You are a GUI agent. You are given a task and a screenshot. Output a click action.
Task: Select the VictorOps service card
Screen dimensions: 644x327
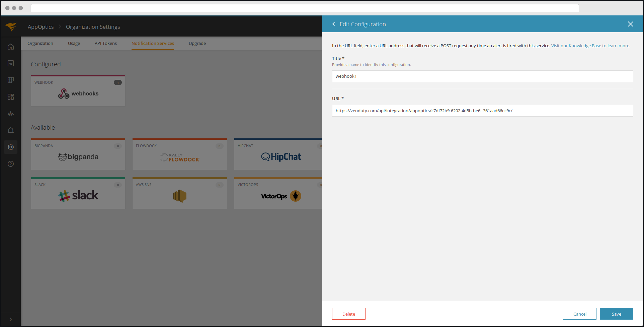pyautogui.click(x=278, y=193)
